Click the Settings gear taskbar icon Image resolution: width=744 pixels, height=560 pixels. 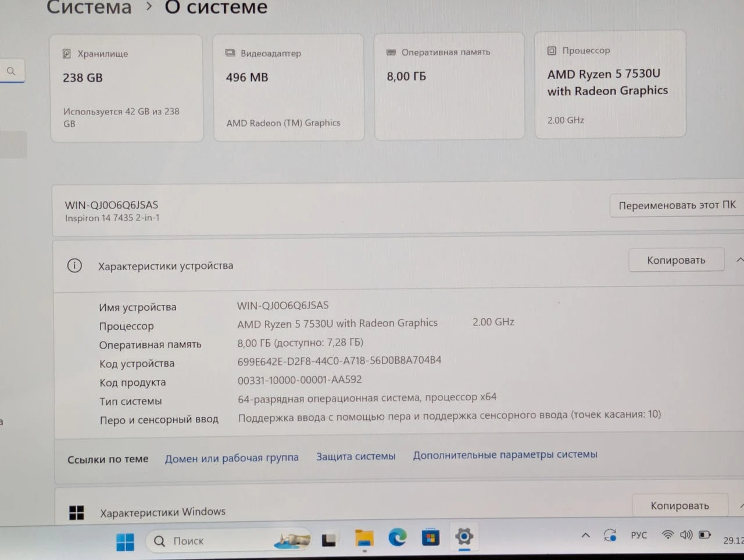pos(464,536)
